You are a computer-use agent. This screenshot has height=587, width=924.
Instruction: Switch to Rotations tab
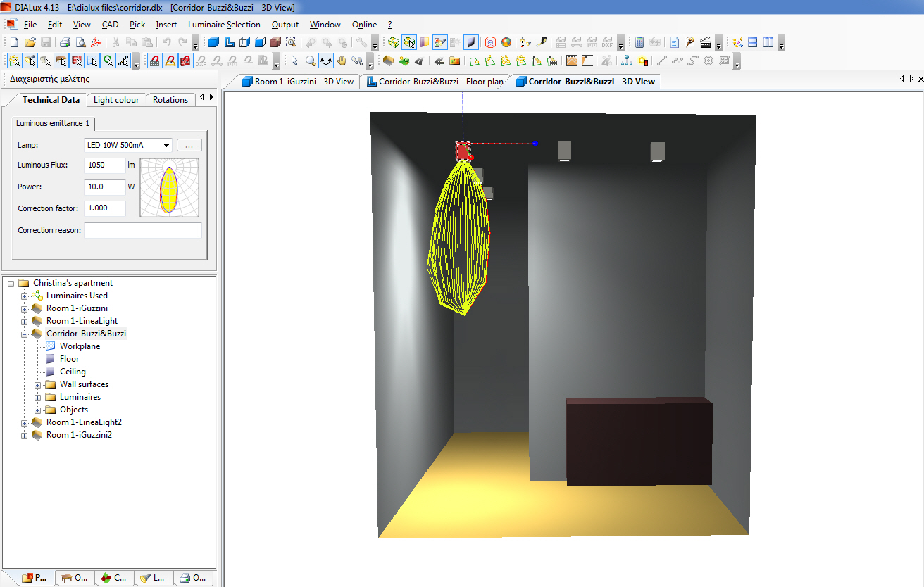pos(170,100)
